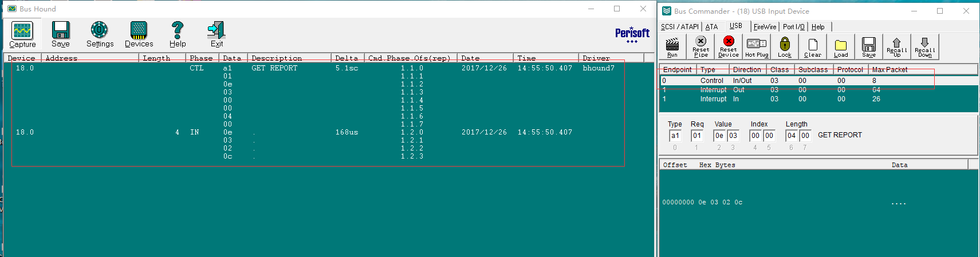Viewport: 980px width, 257px height.
Task: Maximize the Bus Hound window
Action: (x=617, y=9)
